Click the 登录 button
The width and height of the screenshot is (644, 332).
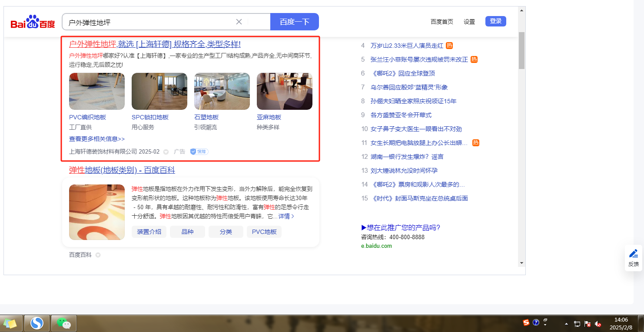point(496,21)
